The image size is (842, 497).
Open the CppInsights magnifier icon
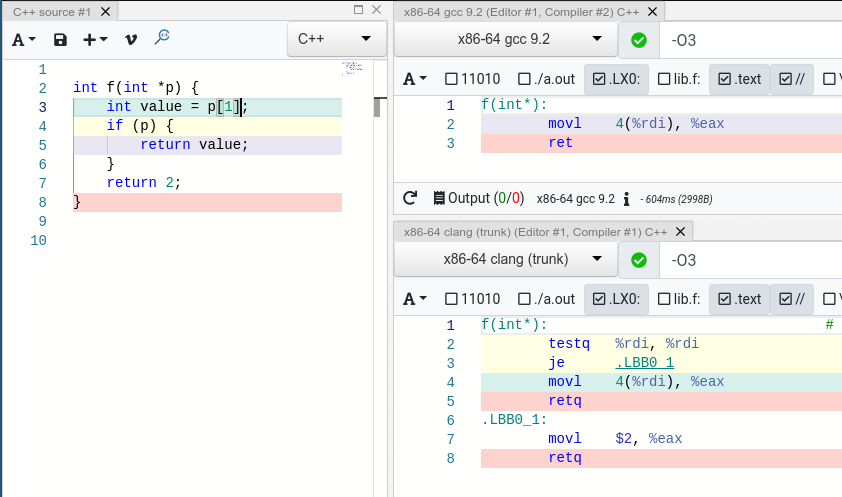162,38
